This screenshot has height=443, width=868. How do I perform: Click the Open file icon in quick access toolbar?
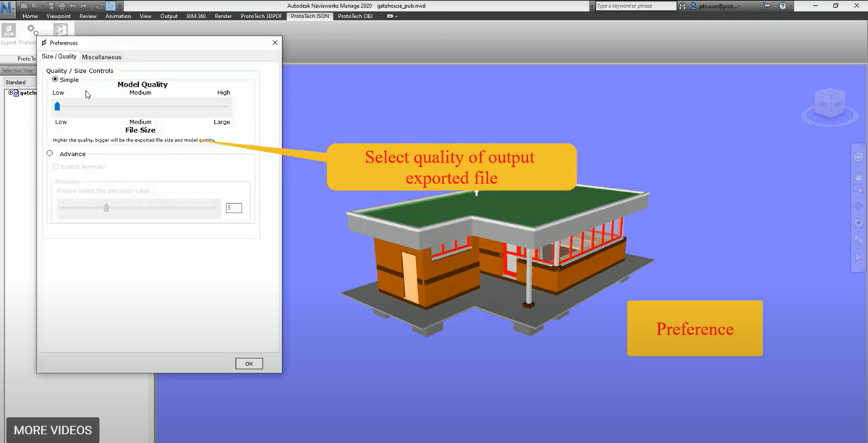[x=35, y=6]
